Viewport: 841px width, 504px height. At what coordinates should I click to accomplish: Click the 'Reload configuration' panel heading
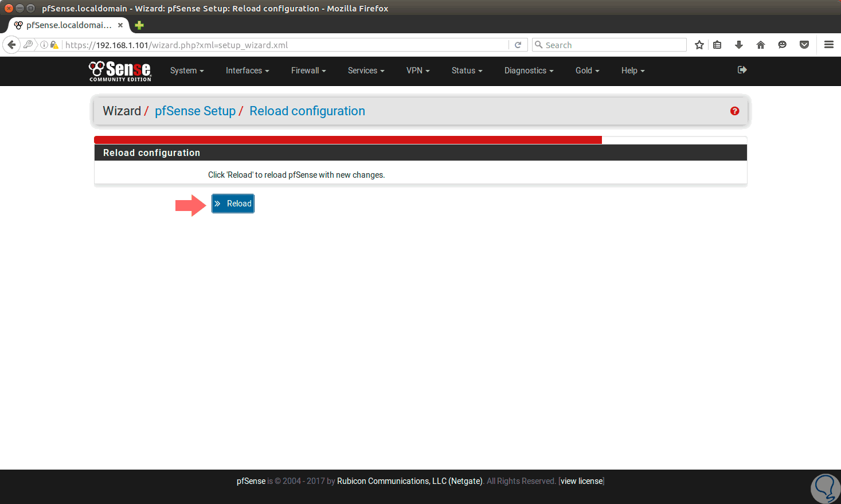click(x=151, y=153)
